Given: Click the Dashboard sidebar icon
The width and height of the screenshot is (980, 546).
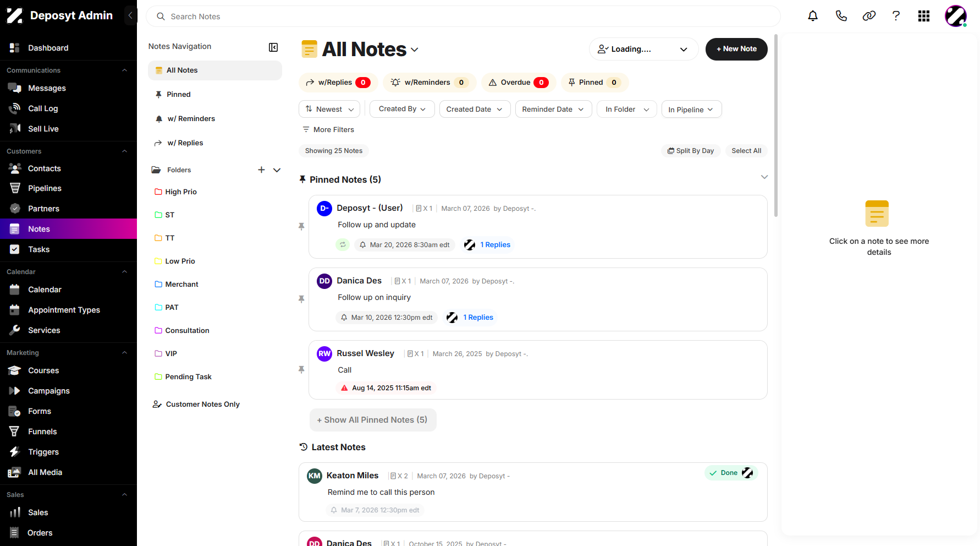Looking at the screenshot, I should 15,48.
